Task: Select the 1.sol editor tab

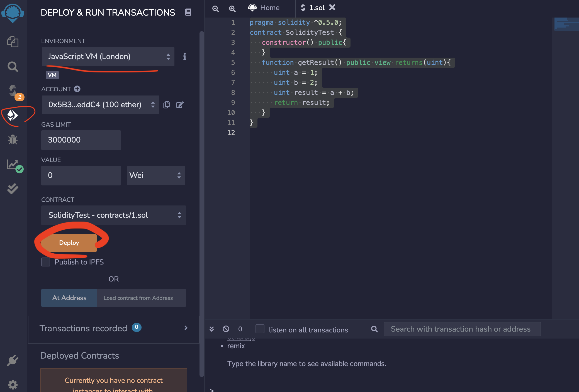Action: pyautogui.click(x=317, y=8)
